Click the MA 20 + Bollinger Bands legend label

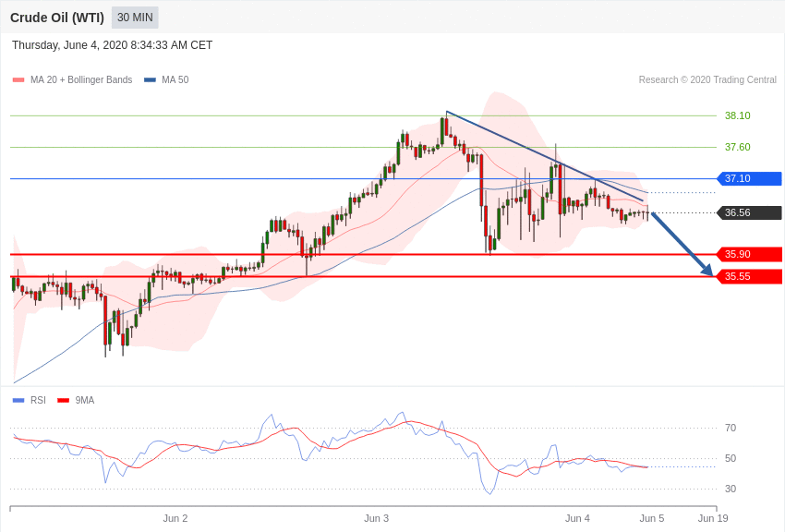[x=81, y=79]
